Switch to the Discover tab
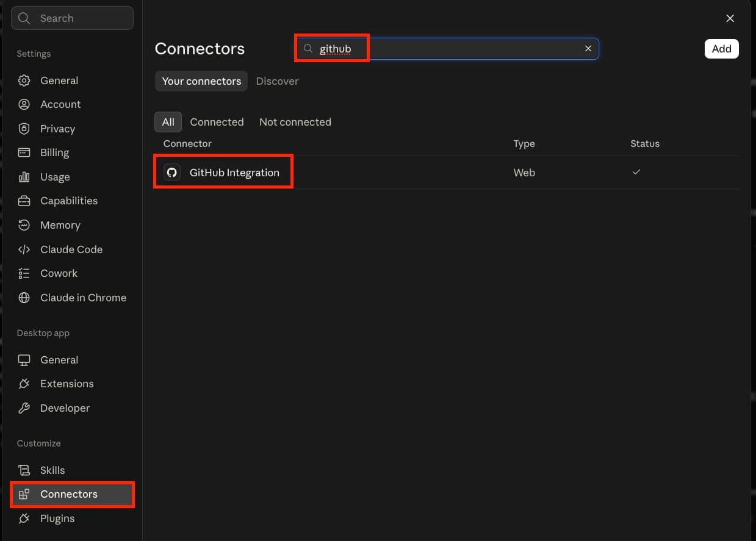The height and width of the screenshot is (541, 756). pos(277,81)
